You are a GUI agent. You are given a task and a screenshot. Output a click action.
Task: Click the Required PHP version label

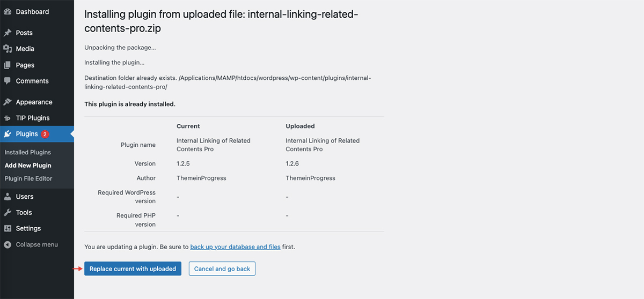(136, 220)
